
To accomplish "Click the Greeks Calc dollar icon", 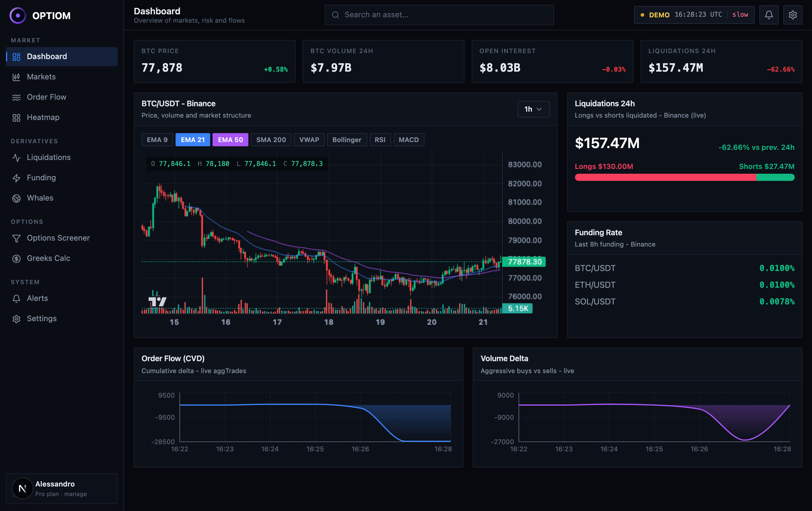I will (x=16, y=258).
